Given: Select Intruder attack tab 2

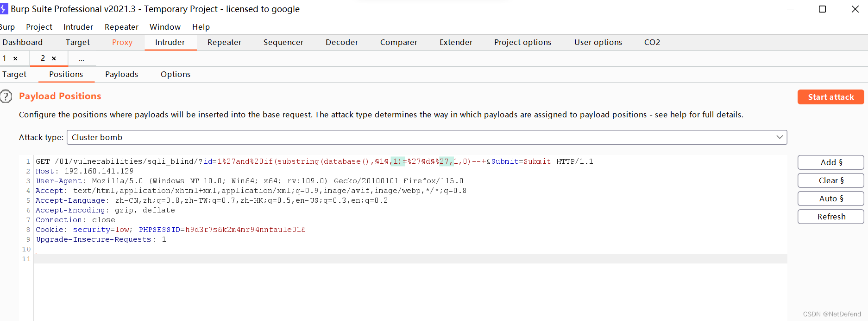Looking at the screenshot, I should [x=43, y=58].
